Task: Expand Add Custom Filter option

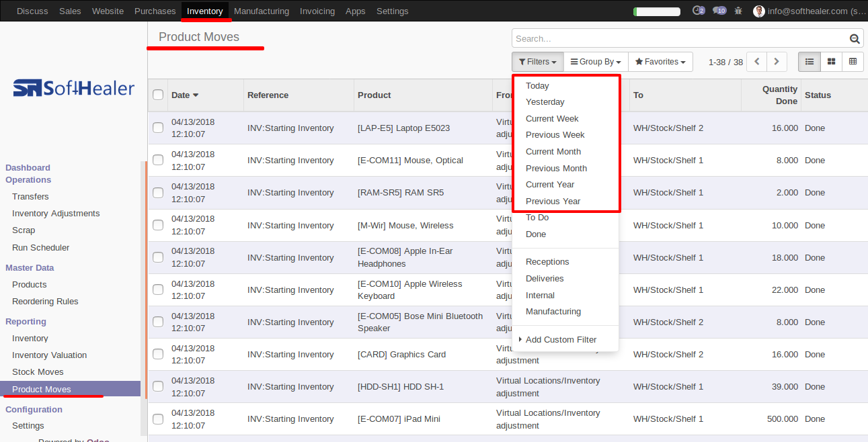Action: tap(561, 340)
